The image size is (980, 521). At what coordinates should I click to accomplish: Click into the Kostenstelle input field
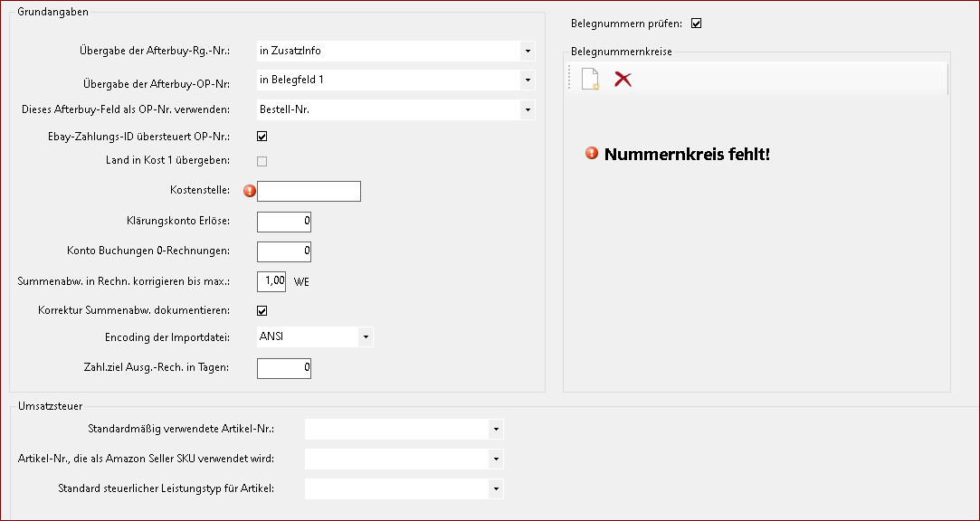pyautogui.click(x=309, y=191)
